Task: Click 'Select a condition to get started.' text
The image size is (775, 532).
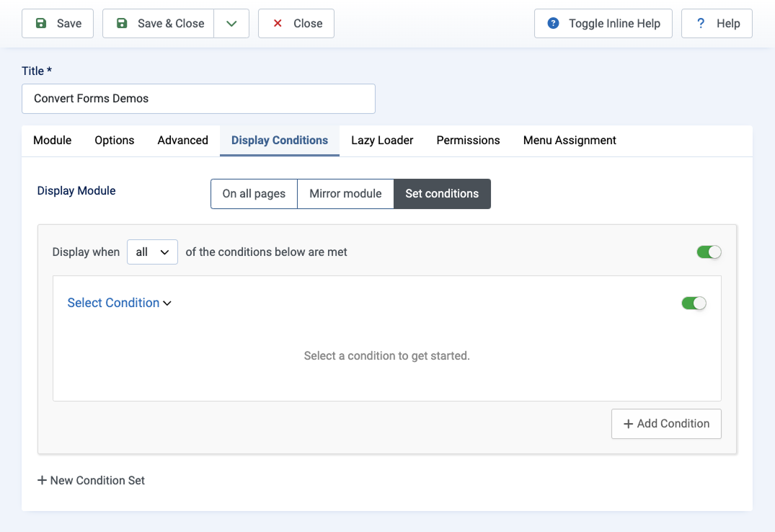Action: pyautogui.click(x=386, y=356)
